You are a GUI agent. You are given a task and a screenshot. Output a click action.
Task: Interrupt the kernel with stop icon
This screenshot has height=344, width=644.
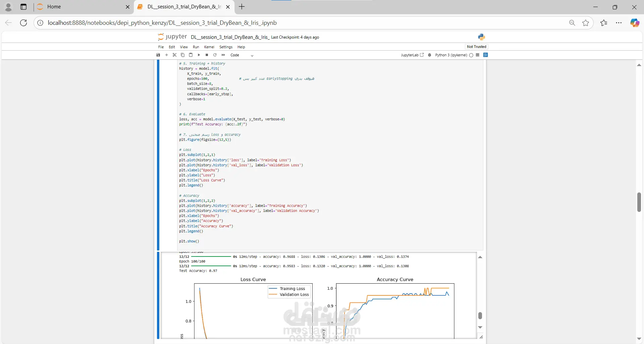pyautogui.click(x=207, y=55)
